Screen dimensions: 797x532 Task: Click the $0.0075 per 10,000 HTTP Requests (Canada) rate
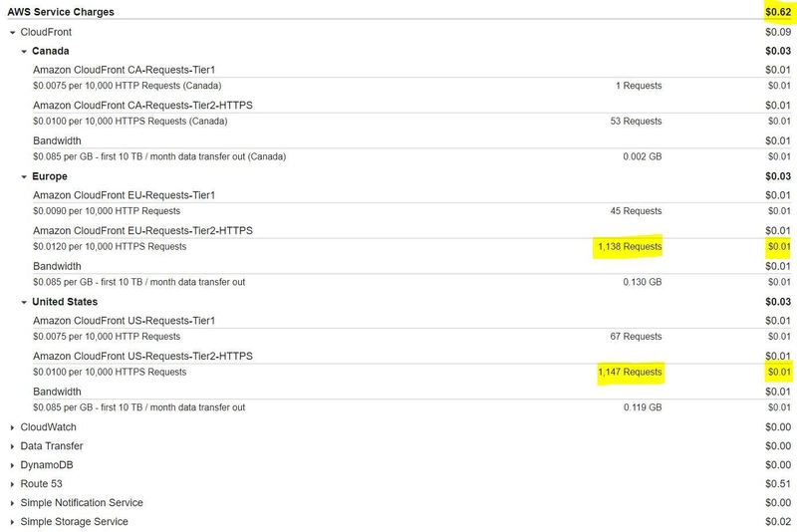pos(128,86)
